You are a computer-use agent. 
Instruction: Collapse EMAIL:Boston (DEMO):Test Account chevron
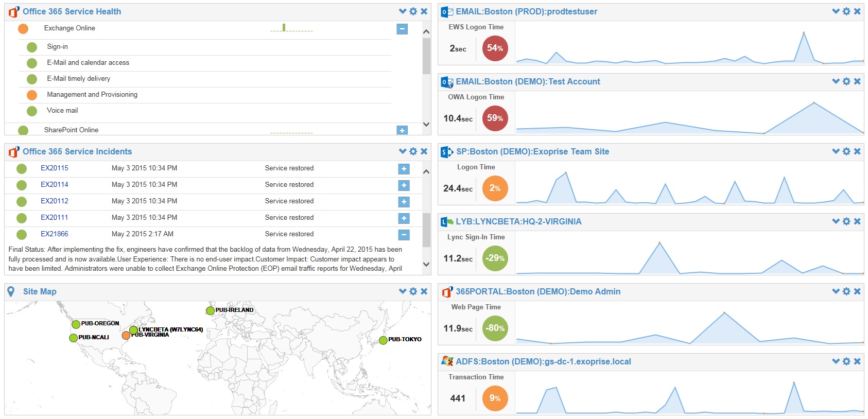coord(836,81)
